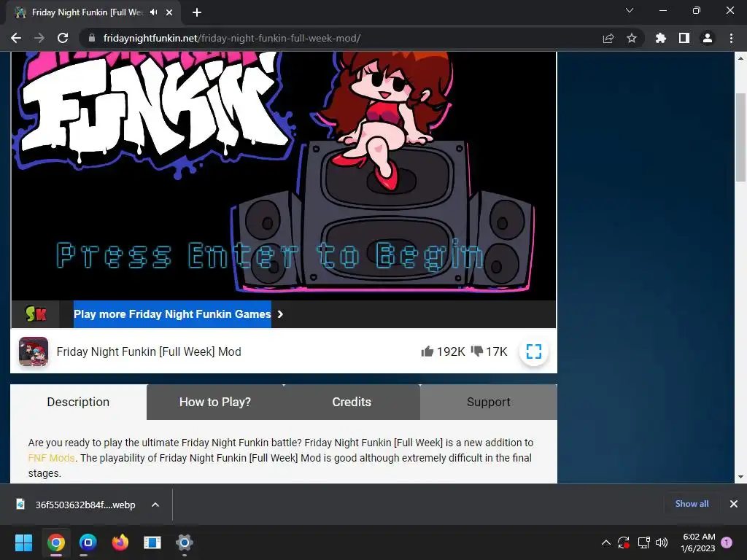Image resolution: width=747 pixels, height=560 pixels.
Task: Select the Description tab
Action: [x=78, y=402]
